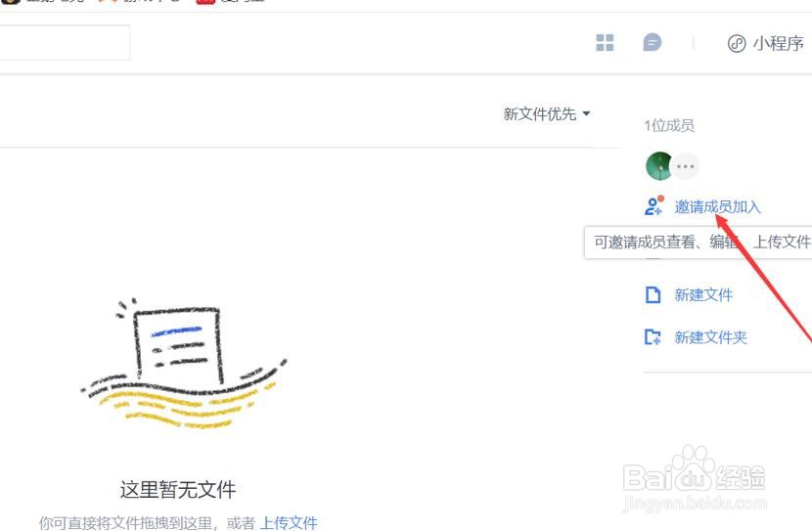Click the 邀请成员加入 link
The height and width of the screenshot is (531, 812).
click(718, 207)
